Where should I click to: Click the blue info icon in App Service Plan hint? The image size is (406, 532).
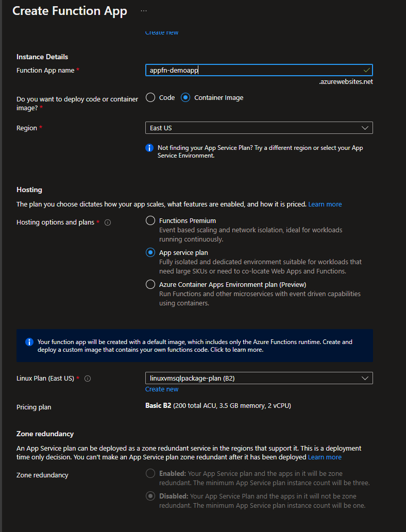pos(149,148)
